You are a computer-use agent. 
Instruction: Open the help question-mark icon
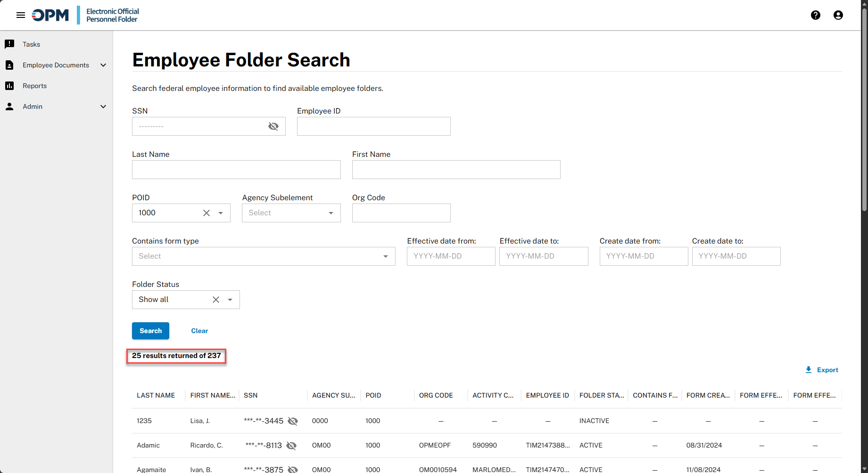click(816, 15)
